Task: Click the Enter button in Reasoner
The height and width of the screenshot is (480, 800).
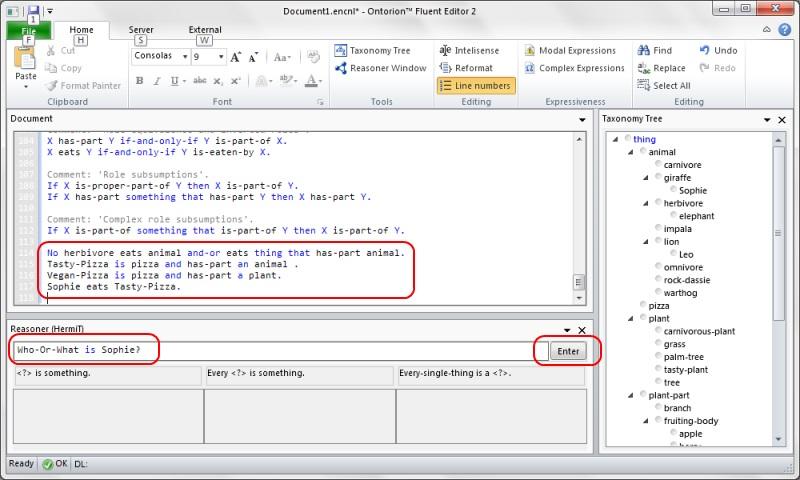Action: click(568, 351)
